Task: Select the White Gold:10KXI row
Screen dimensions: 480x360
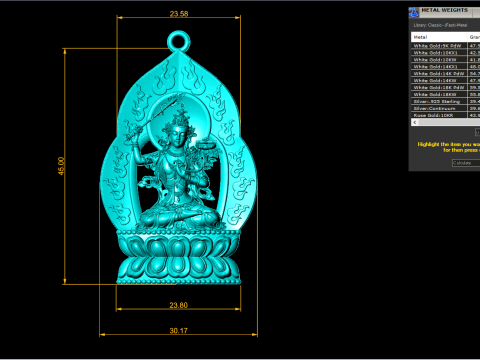Action: (445, 53)
